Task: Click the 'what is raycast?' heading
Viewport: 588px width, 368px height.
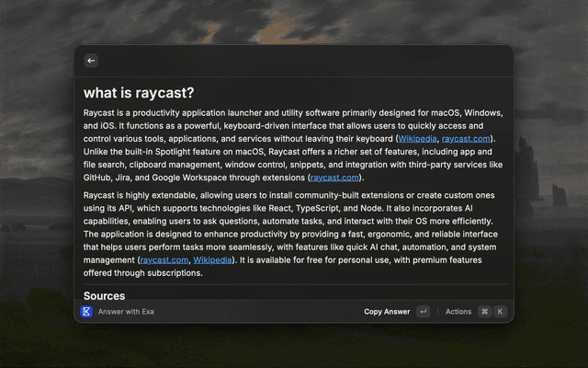Action: [x=139, y=93]
